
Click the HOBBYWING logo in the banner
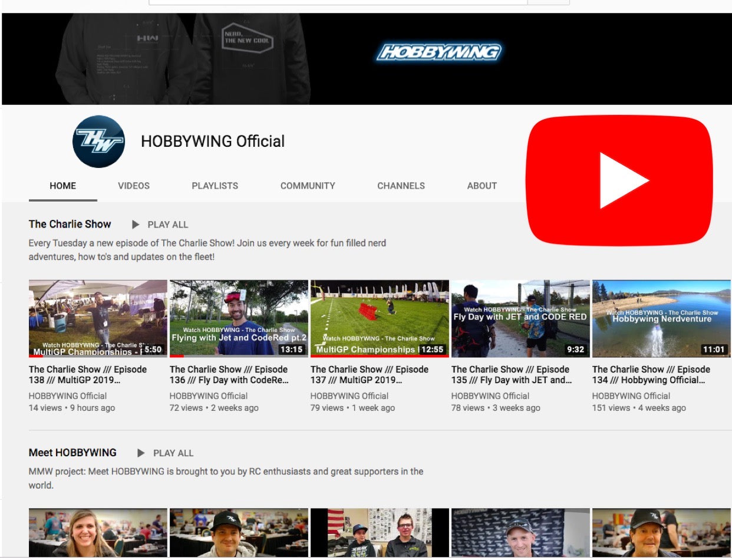pyautogui.click(x=438, y=52)
